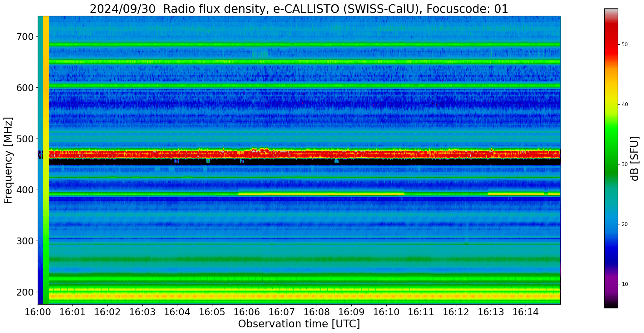The height and width of the screenshot is (333, 644).
Task: Click the 16:00 time tick label
Action: 38,312
